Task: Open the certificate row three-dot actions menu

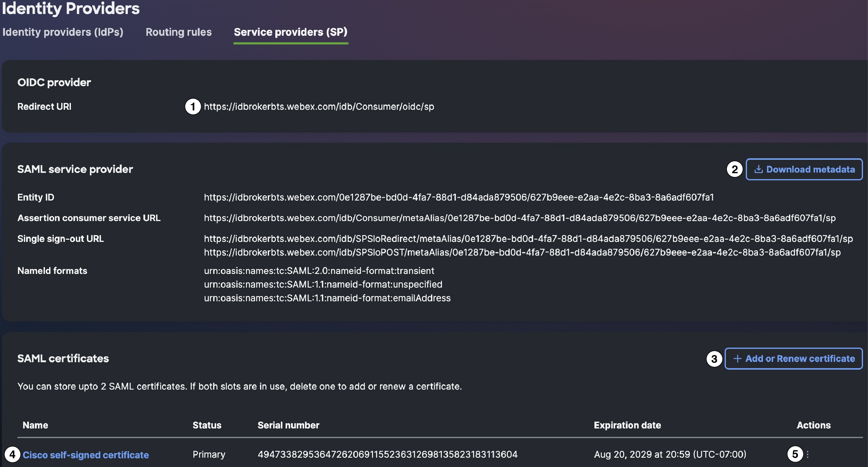Action: (x=808, y=454)
